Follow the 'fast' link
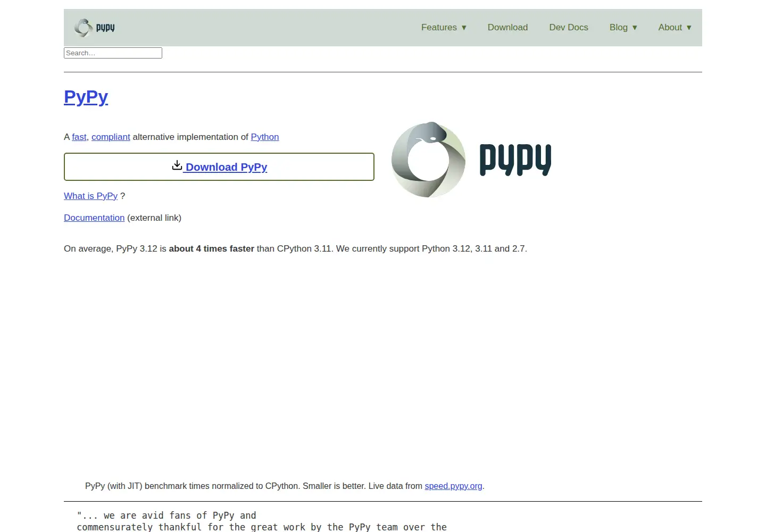766x532 pixels. (x=79, y=137)
